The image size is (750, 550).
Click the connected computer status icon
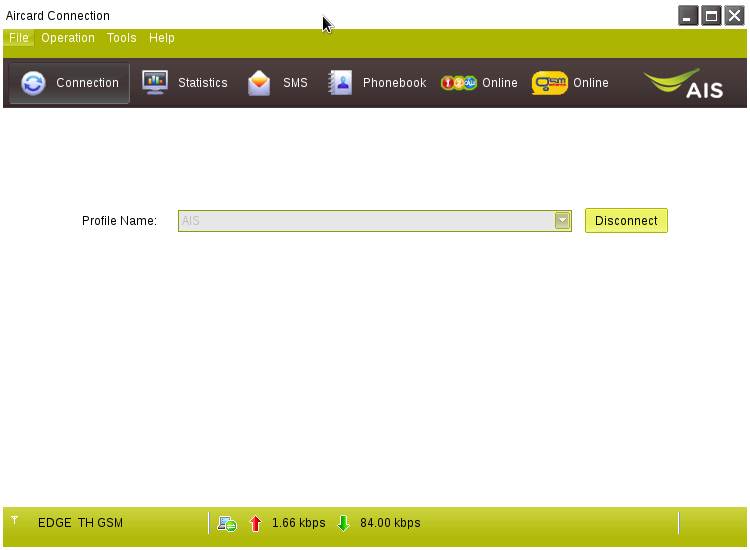(227, 524)
